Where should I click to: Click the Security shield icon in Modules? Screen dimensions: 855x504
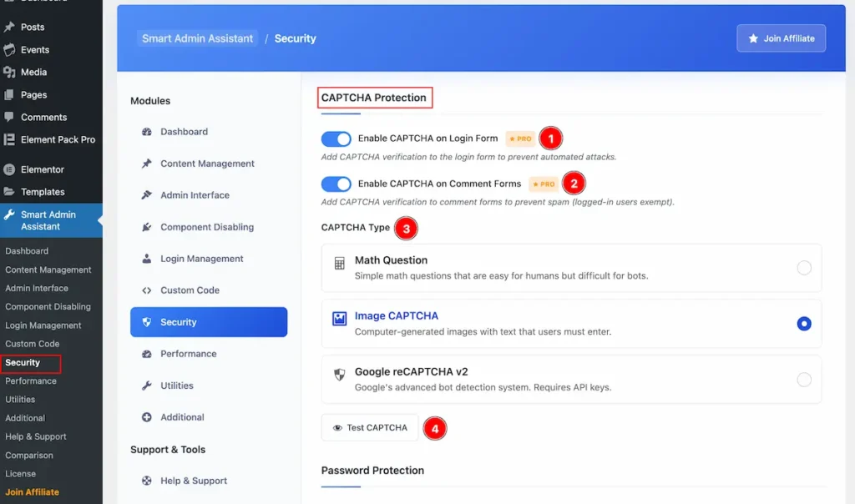click(x=147, y=322)
